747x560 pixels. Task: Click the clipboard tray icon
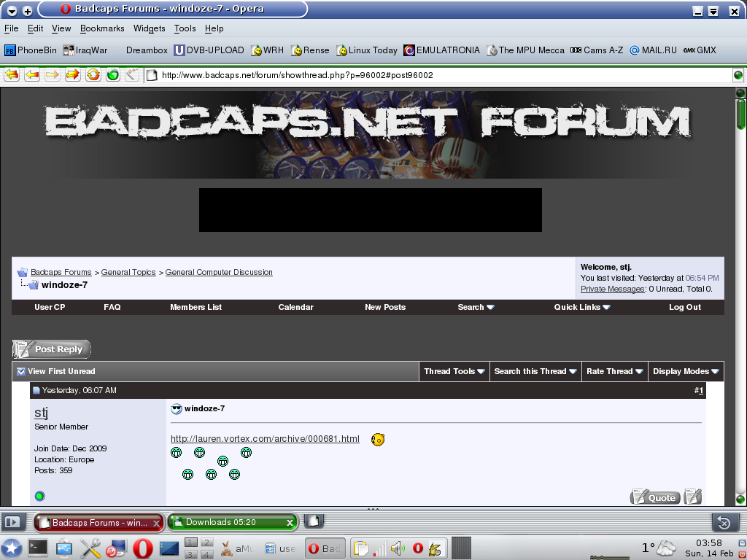coord(362,548)
